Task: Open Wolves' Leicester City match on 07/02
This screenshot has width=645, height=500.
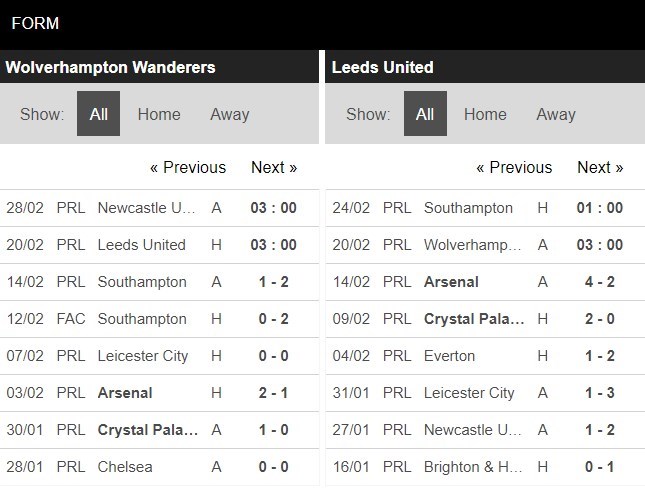Action: (x=143, y=356)
